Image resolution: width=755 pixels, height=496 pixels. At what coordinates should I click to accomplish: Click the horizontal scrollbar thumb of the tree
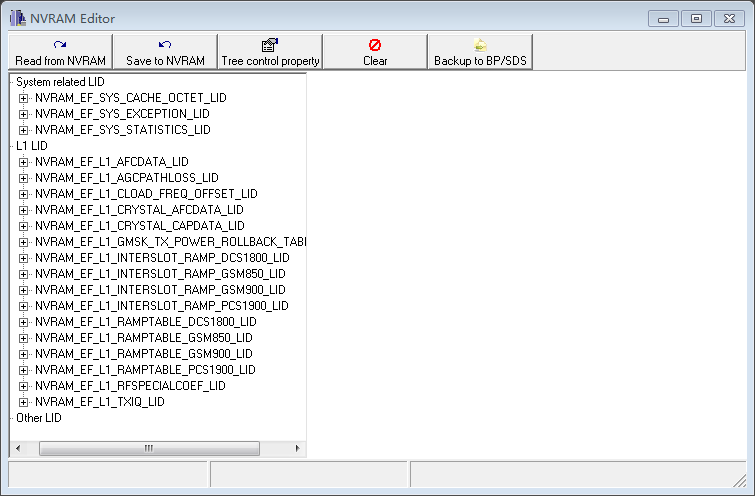coord(149,448)
